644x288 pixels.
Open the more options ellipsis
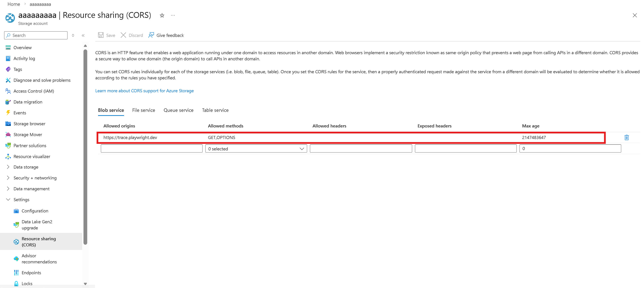[173, 15]
